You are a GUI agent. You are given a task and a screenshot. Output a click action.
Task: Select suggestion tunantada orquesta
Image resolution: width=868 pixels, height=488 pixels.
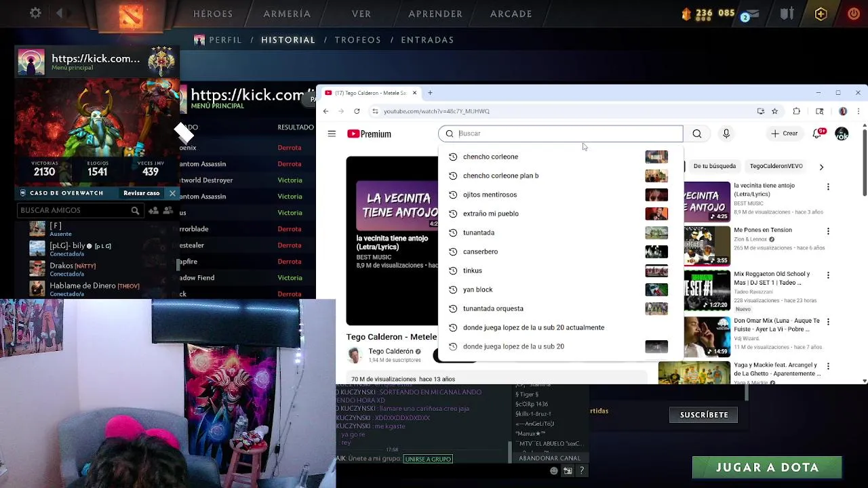(561, 308)
